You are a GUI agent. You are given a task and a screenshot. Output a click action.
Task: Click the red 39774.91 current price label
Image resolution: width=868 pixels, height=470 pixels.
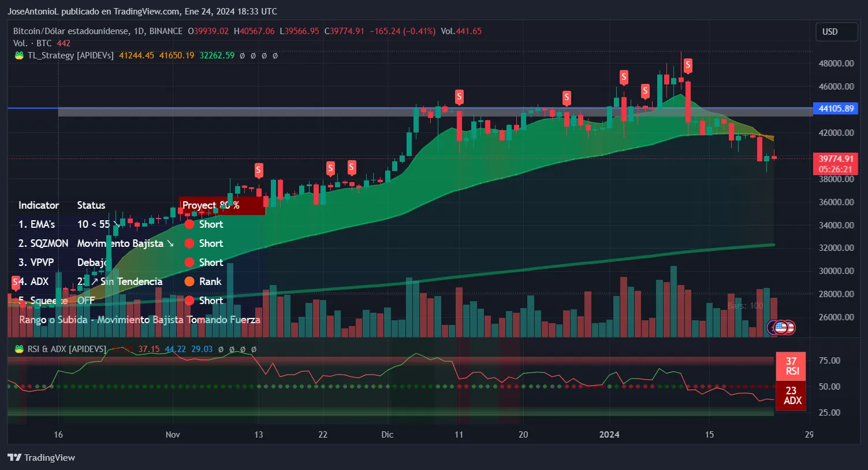pyautogui.click(x=836, y=158)
